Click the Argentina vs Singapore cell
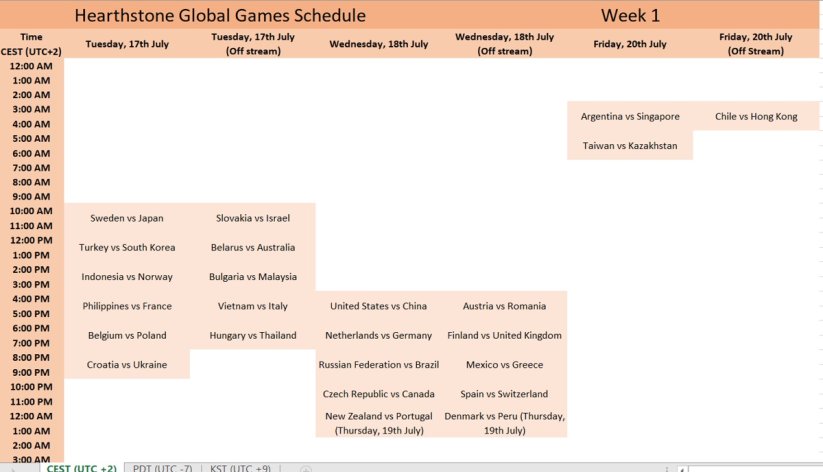823x472 pixels. point(630,116)
